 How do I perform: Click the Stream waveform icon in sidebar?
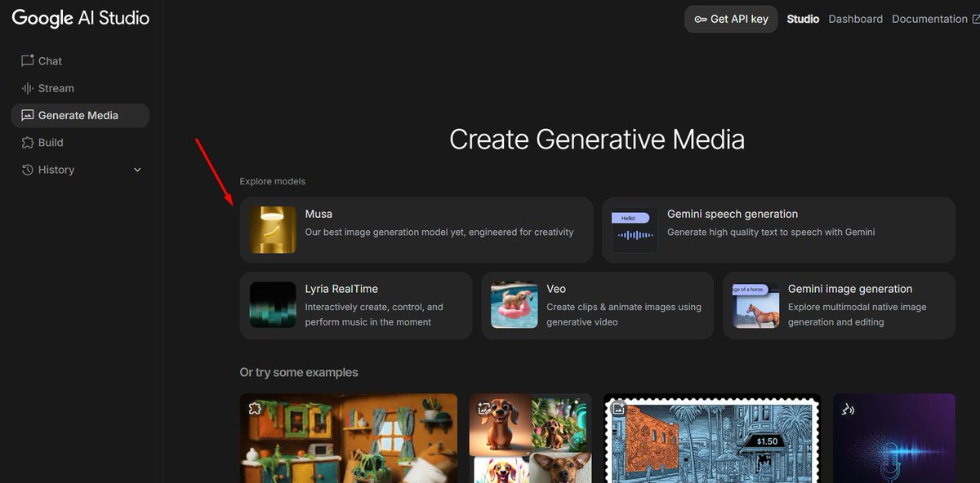pyautogui.click(x=28, y=88)
